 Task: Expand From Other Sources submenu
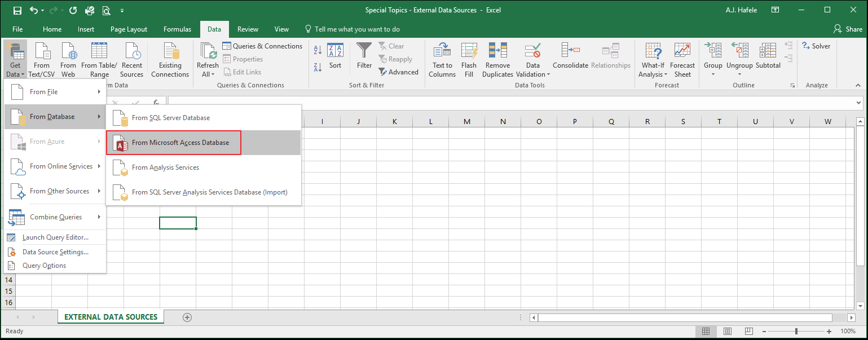[55, 191]
